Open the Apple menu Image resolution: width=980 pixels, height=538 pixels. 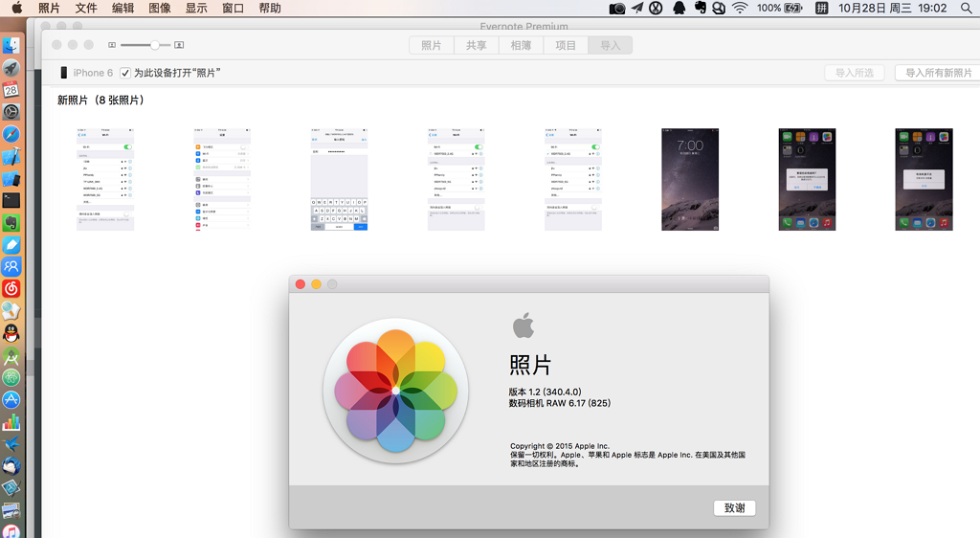click(x=17, y=8)
